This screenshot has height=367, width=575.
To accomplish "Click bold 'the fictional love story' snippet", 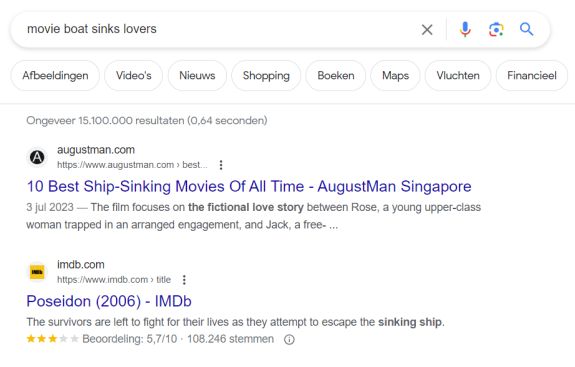I will pyautogui.click(x=246, y=207).
